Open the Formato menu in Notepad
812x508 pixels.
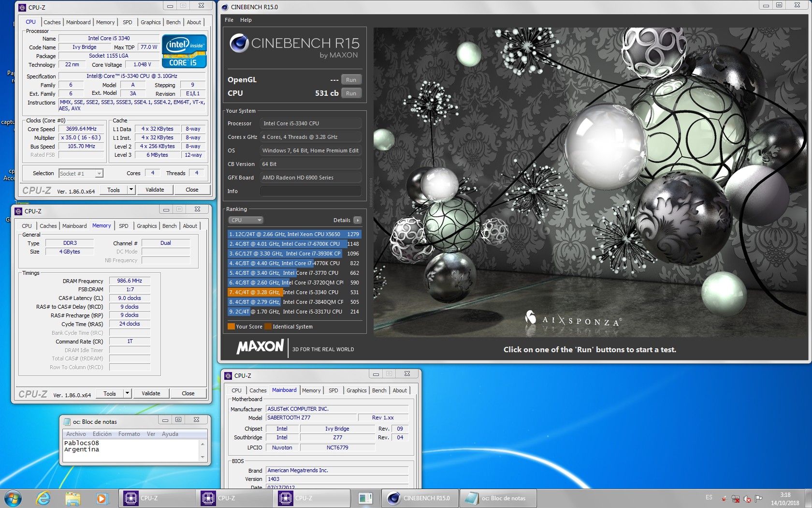pyautogui.click(x=129, y=434)
